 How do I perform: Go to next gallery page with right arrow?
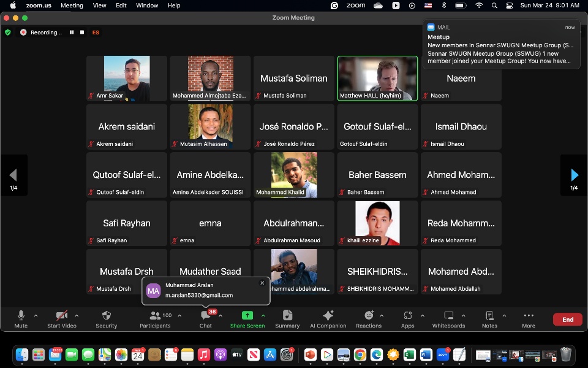pyautogui.click(x=574, y=175)
